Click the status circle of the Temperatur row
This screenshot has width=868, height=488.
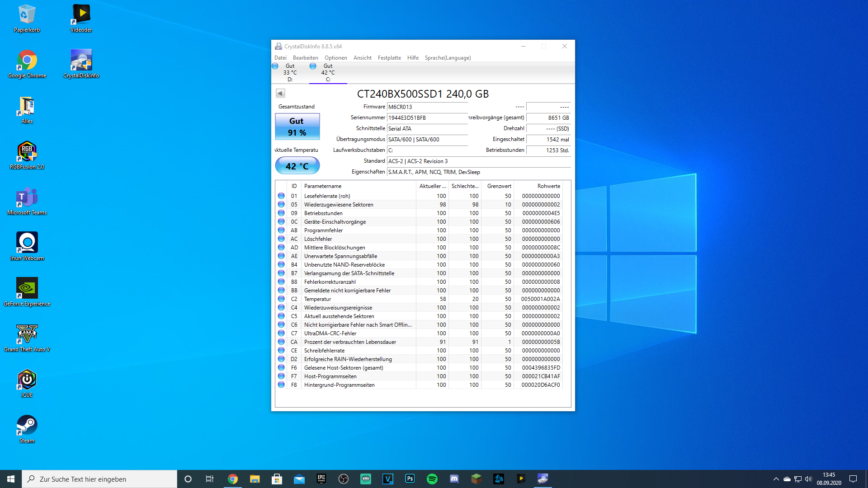tap(281, 299)
